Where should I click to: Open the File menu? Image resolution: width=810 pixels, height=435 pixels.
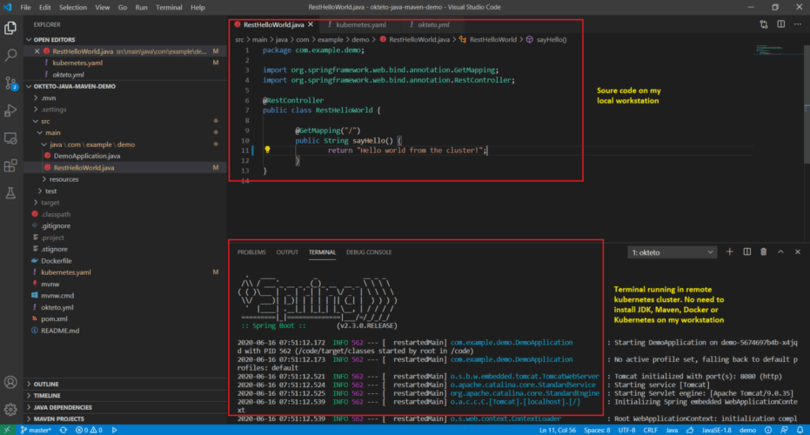tap(25, 7)
